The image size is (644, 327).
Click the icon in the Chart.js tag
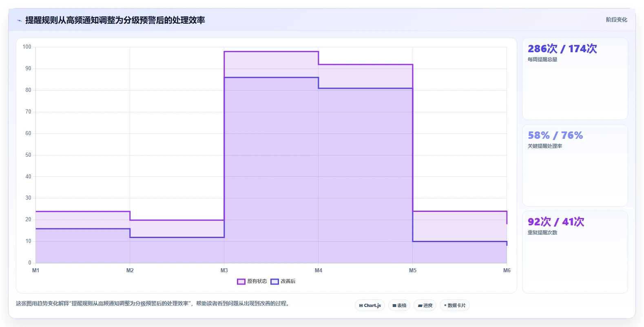click(361, 305)
